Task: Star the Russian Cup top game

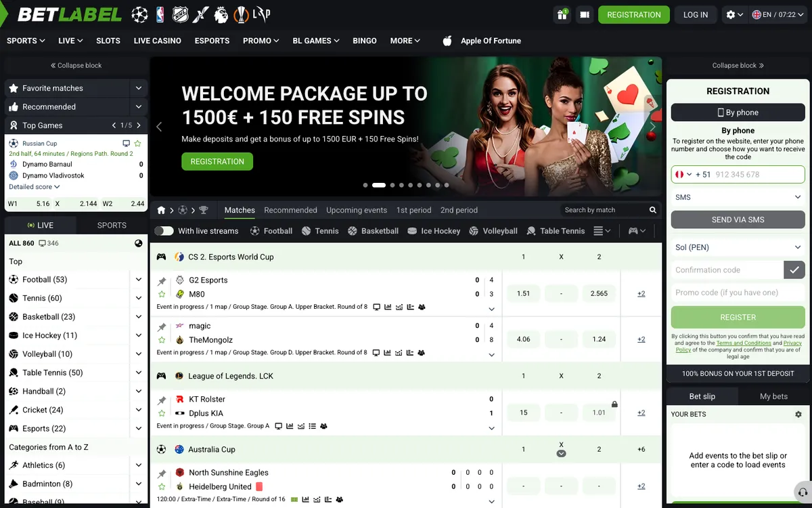Action: (x=137, y=144)
